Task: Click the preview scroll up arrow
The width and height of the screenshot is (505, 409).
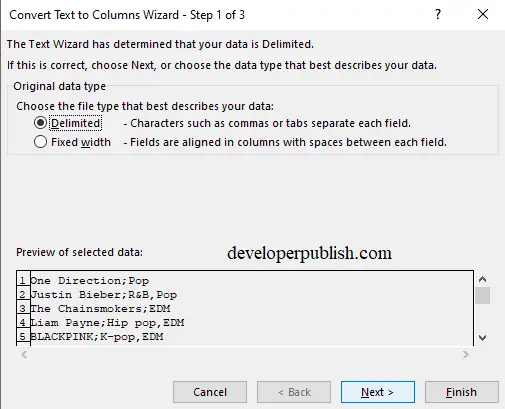Action: (482, 279)
